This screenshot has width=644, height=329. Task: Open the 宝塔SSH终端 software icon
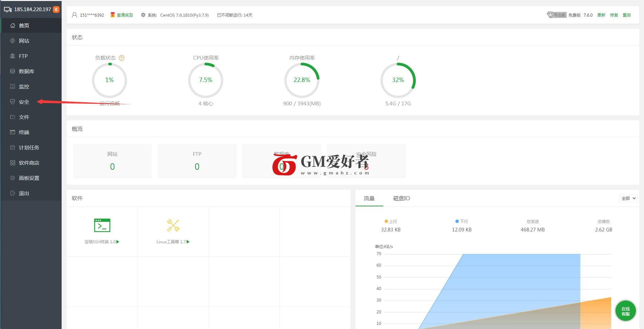102,225
